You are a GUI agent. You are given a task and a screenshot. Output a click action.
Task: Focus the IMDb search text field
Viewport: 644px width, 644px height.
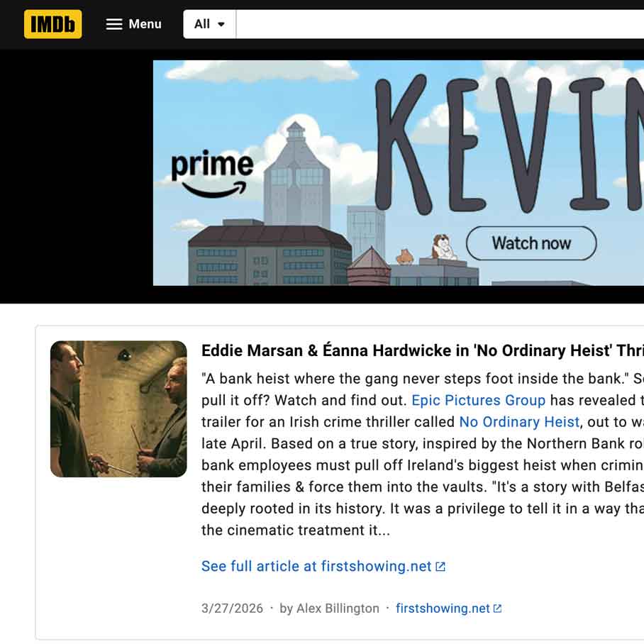440,24
